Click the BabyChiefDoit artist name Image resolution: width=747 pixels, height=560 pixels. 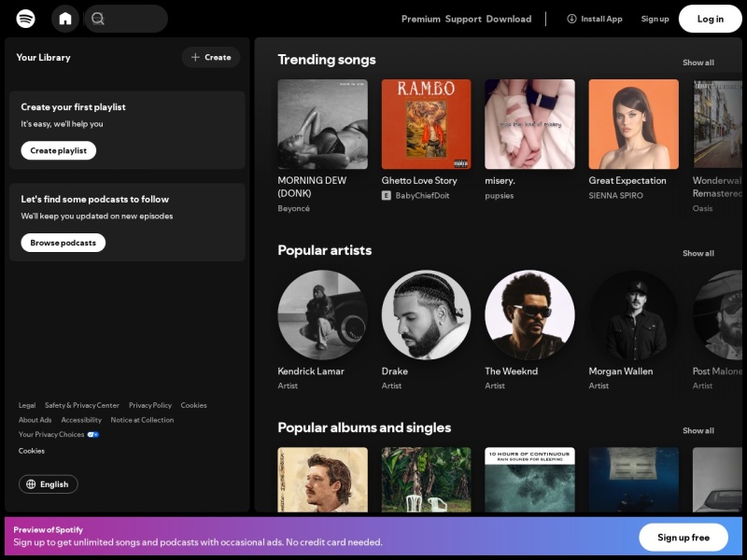422,196
